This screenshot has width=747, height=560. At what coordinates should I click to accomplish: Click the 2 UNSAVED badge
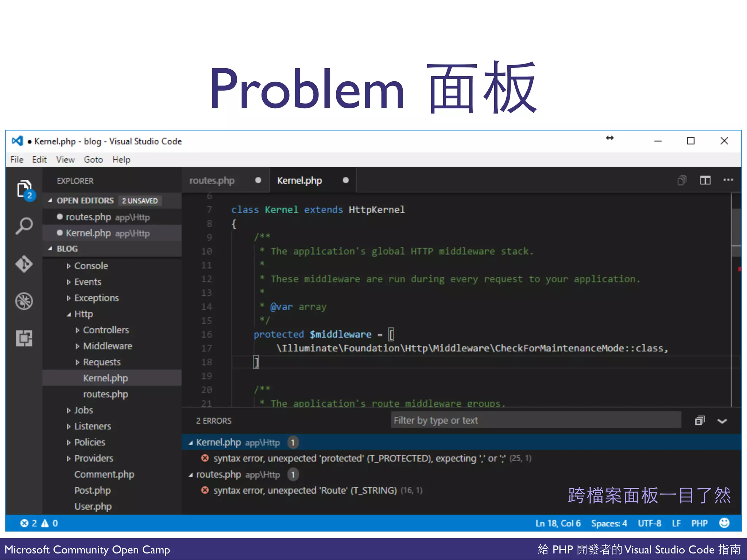pos(140,201)
